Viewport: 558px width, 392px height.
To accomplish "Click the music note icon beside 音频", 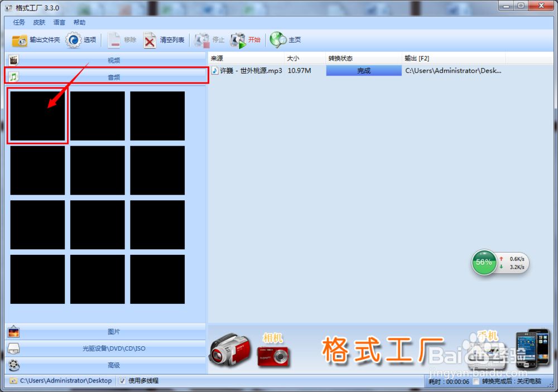I will coord(13,77).
